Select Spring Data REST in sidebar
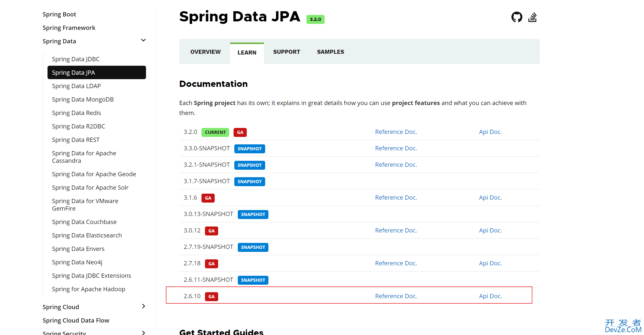The width and height of the screenshot is (644, 335). [x=76, y=140]
